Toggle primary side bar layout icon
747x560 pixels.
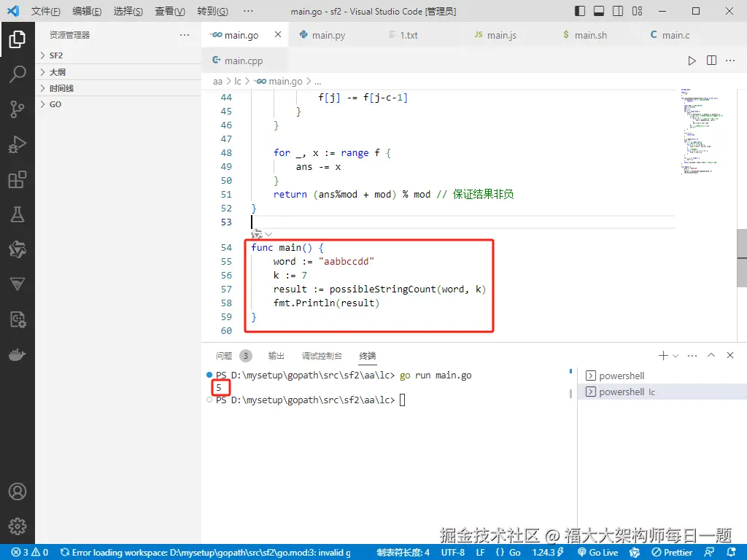[x=579, y=11]
